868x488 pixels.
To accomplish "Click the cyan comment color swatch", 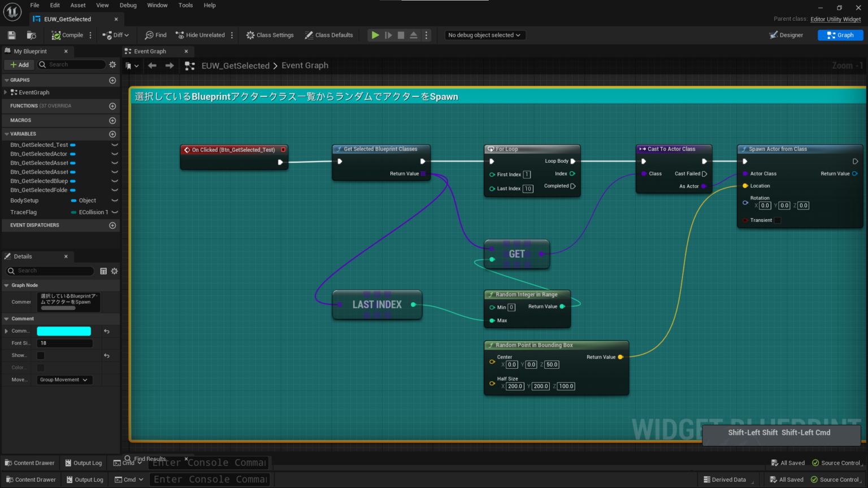I will [x=64, y=330].
